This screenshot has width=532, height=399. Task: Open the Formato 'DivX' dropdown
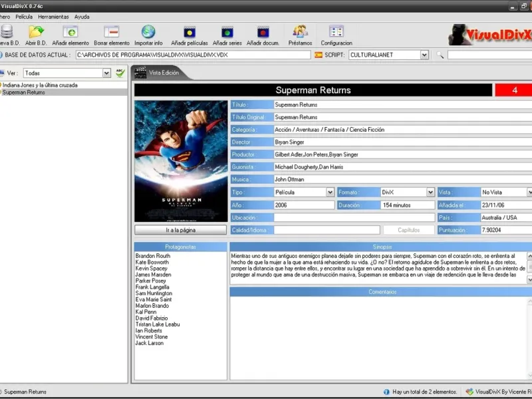pyautogui.click(x=430, y=192)
